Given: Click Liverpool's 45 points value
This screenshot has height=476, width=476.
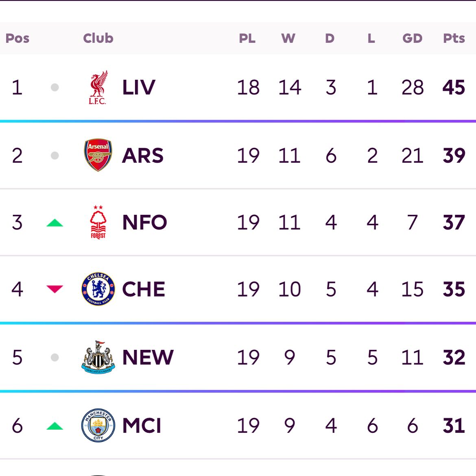Looking at the screenshot, I should [x=454, y=87].
